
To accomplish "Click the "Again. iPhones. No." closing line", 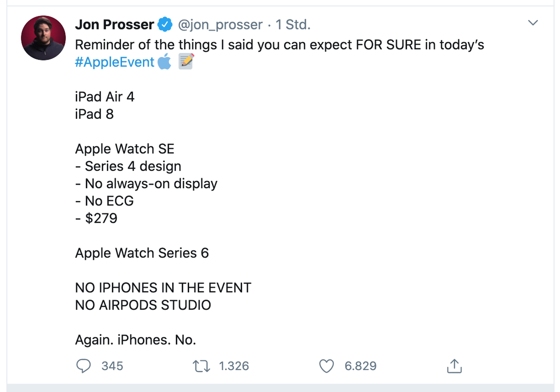I will coord(135,340).
